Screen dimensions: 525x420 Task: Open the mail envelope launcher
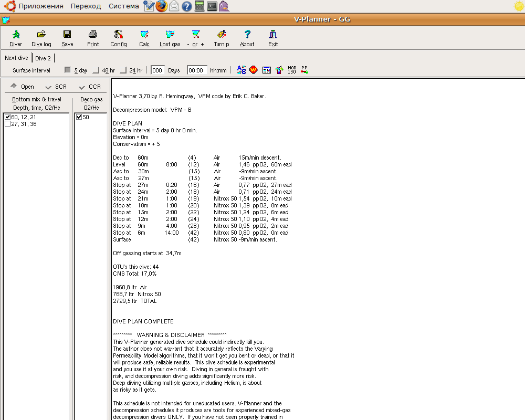click(x=174, y=6)
